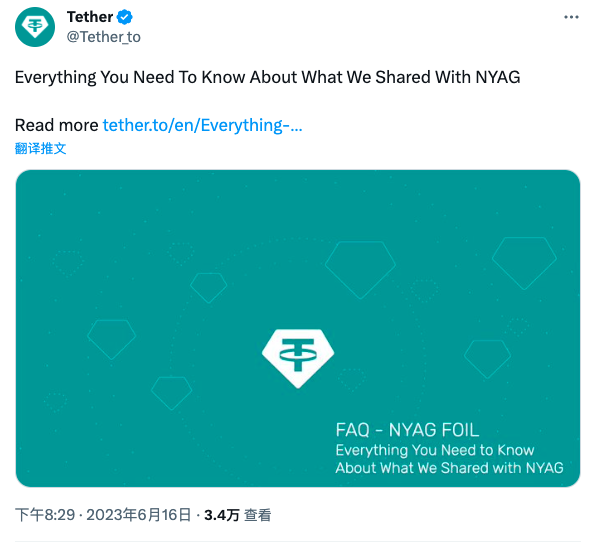Open the teal FAQ image card
Screen dimensions: 597x542
pyautogui.click(x=298, y=328)
